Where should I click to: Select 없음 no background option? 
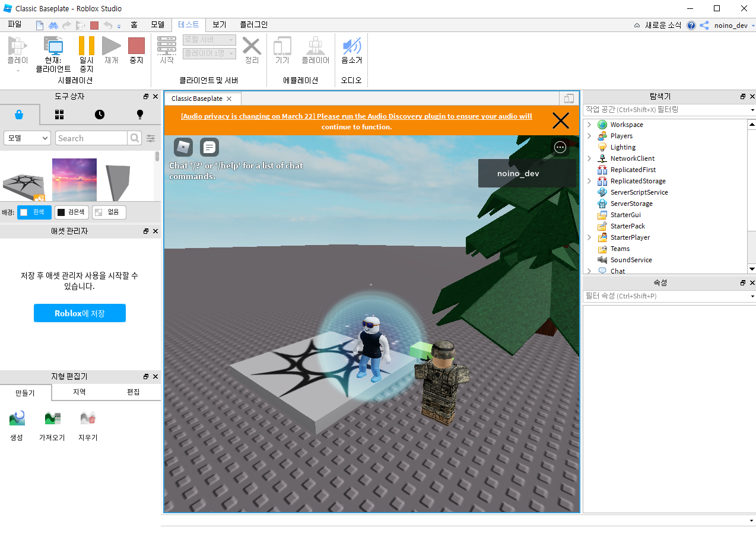(x=109, y=212)
